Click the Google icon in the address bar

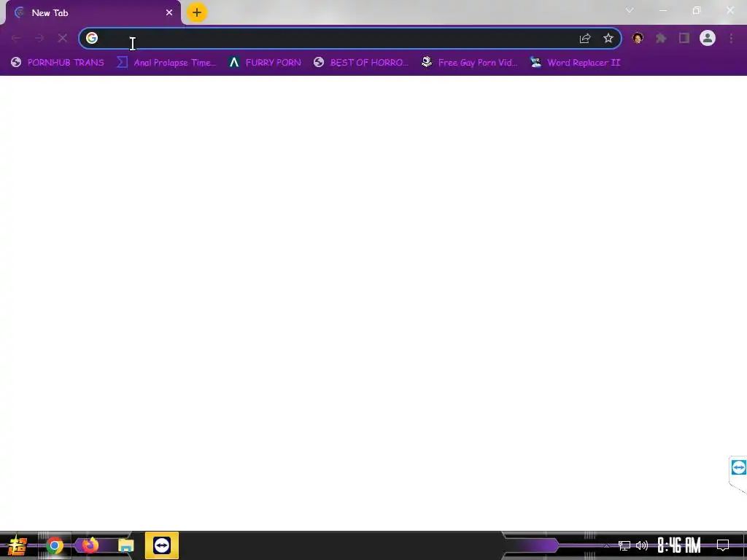pos(92,38)
